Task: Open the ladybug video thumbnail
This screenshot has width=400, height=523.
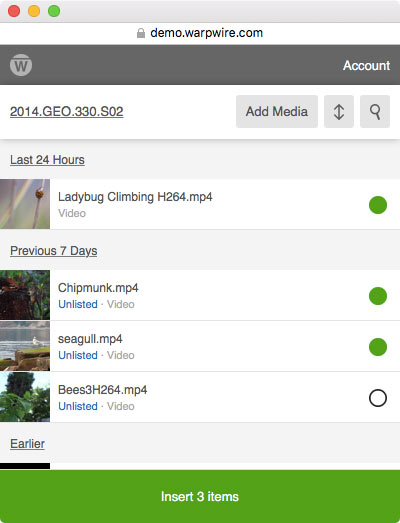Action: 25,204
